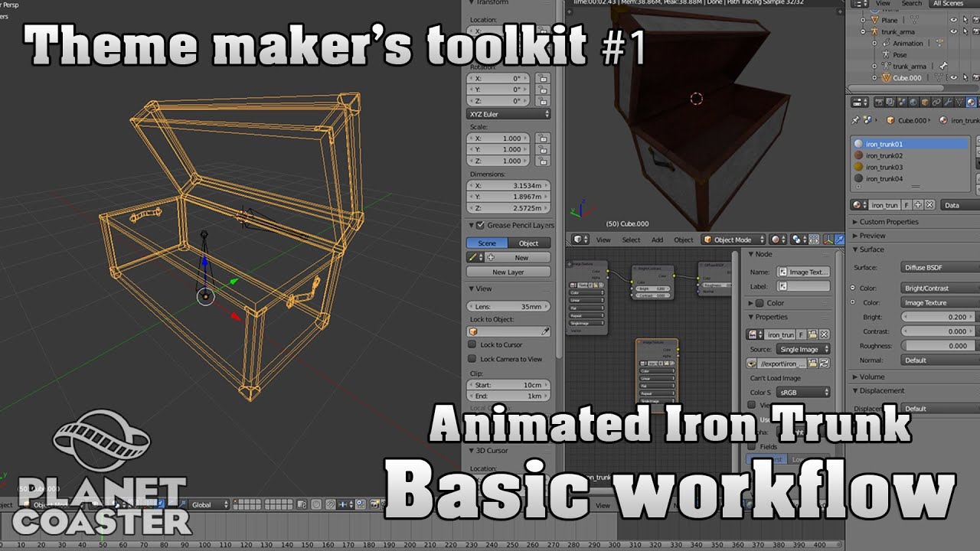Viewport: 980px width, 551px height.
Task: Enable Lock Camera to View checkbox
Action: pyautogui.click(x=472, y=359)
